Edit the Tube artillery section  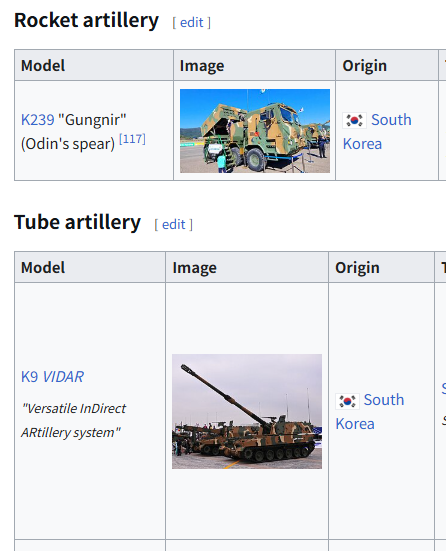174,225
